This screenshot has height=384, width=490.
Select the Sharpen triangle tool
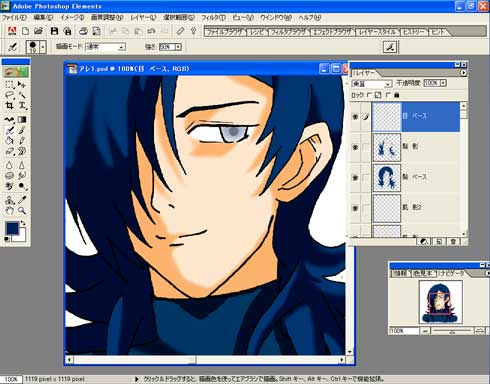[22, 165]
